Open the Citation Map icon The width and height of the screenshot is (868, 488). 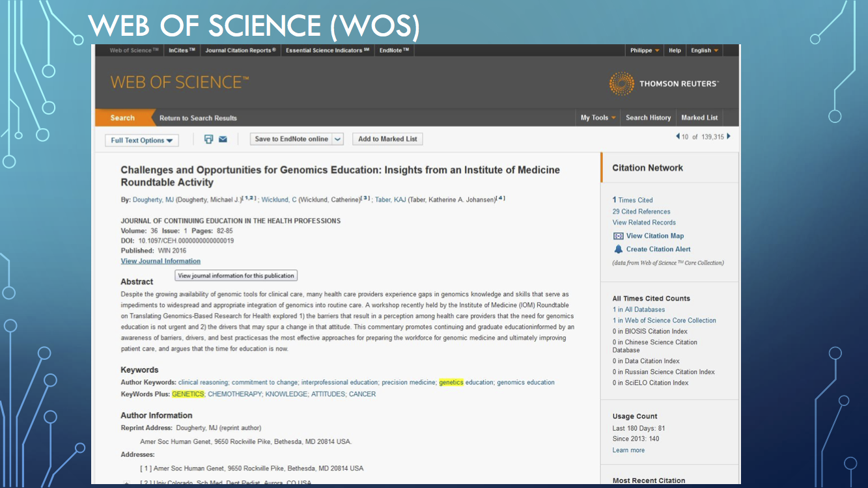tap(618, 236)
